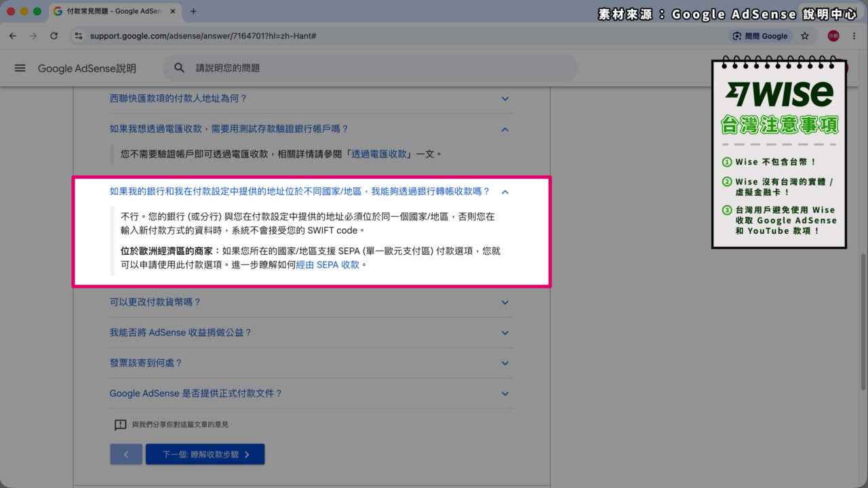The image size is (868, 488).
Task: Expand 發票該寄到何處 chevron
Action: pos(505,363)
